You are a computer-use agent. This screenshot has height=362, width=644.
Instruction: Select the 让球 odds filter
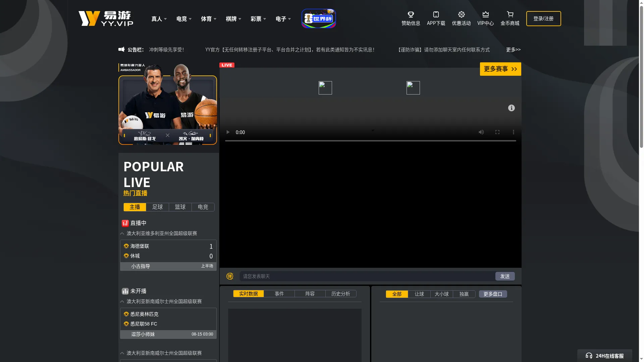419,294
